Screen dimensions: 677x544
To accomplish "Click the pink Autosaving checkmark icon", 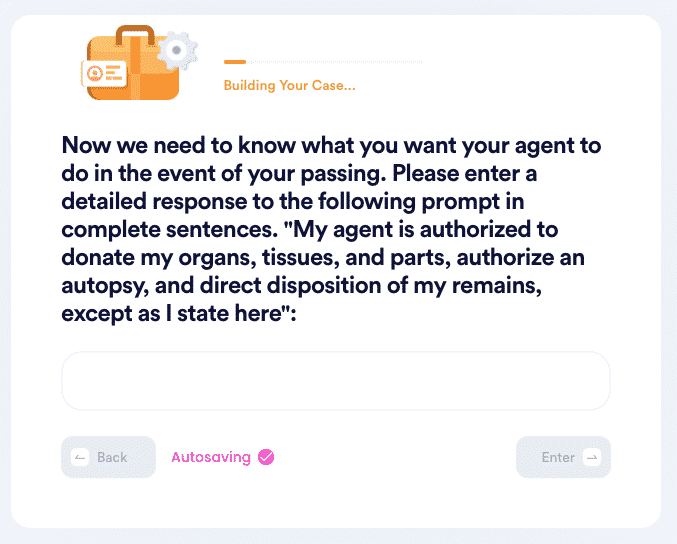I will [x=266, y=457].
